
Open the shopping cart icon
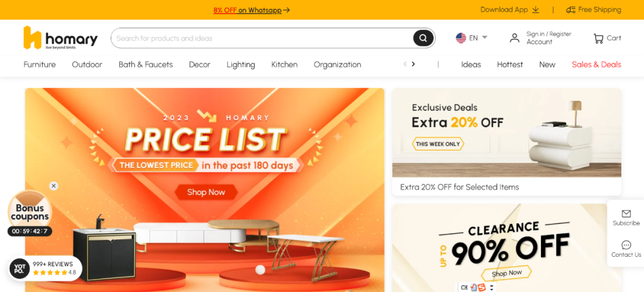(598, 39)
